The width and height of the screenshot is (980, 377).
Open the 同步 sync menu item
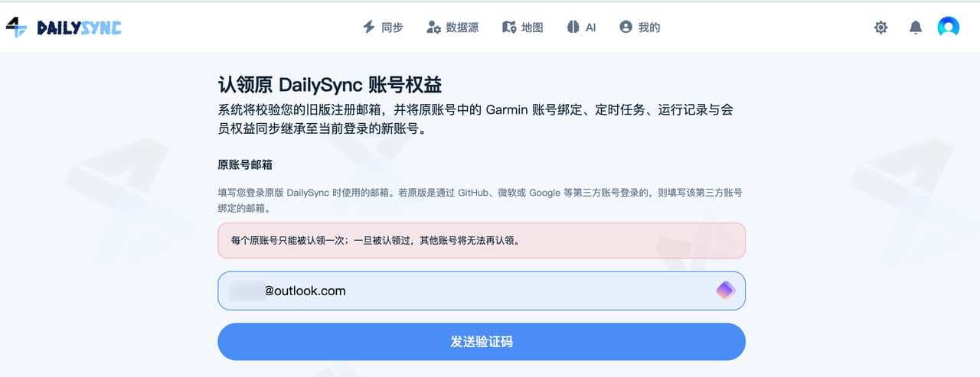tap(383, 28)
